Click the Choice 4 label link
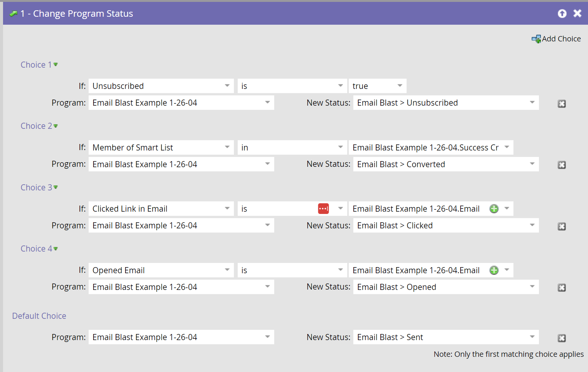Image resolution: width=588 pixels, height=372 pixels. [36, 249]
